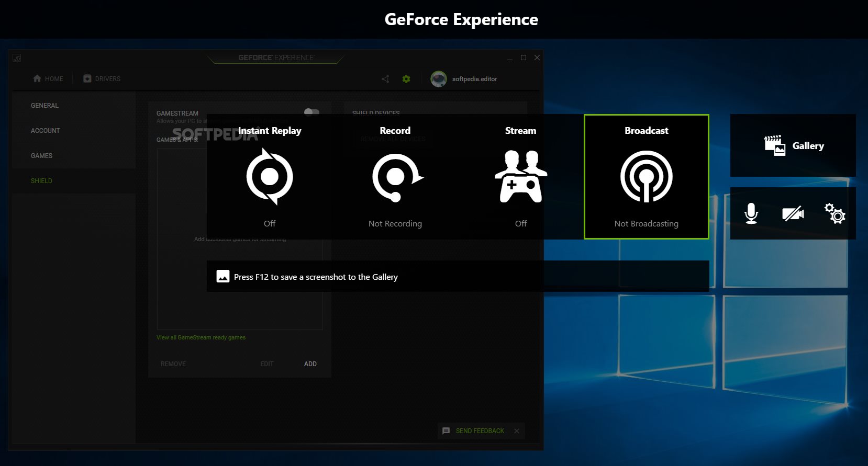The width and height of the screenshot is (868, 466).
Task: Go to the HOME tab
Action: (48, 79)
